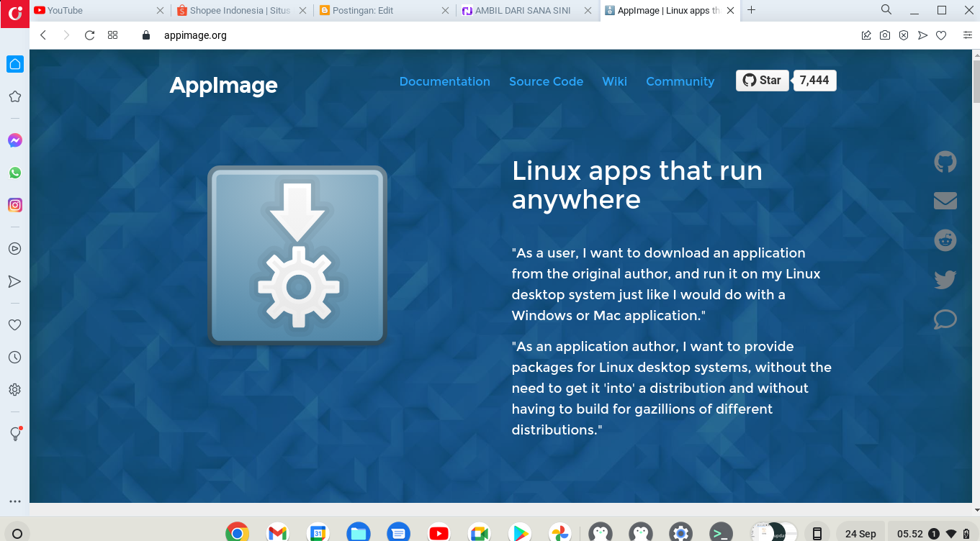Open the status tray showing 05.52
The width and height of the screenshot is (980, 541).
pos(934,533)
